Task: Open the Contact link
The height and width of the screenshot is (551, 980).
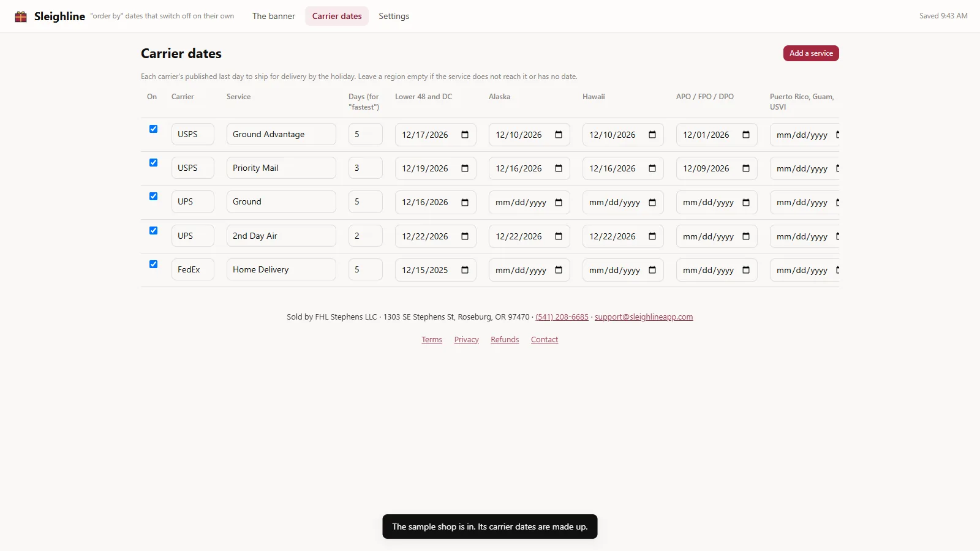Action: [545, 340]
